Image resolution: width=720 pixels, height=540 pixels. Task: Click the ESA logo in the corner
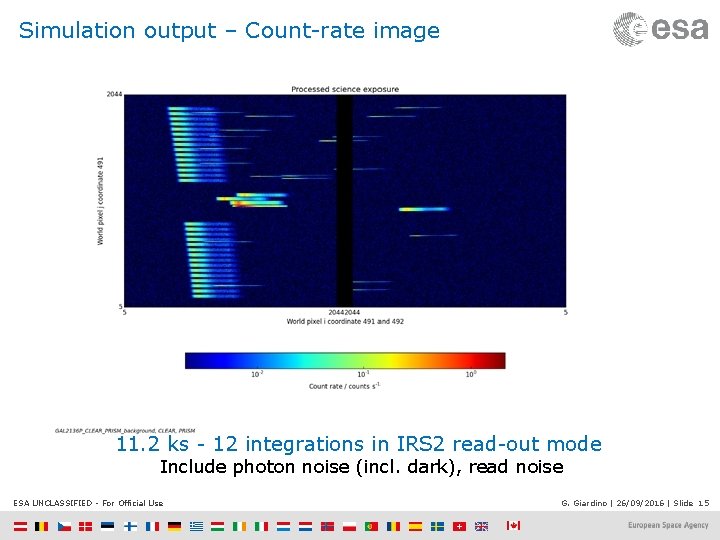[661, 29]
